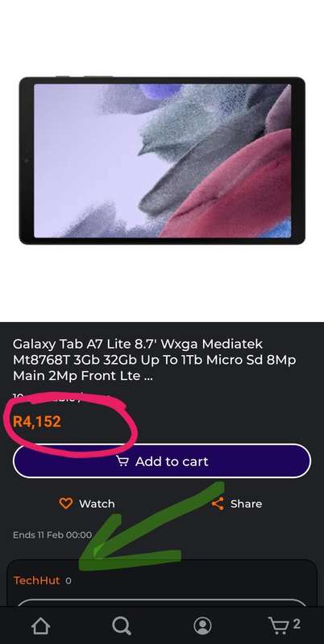The image size is (324, 644).
Task: Expand the truncated product title
Action: click(154, 359)
